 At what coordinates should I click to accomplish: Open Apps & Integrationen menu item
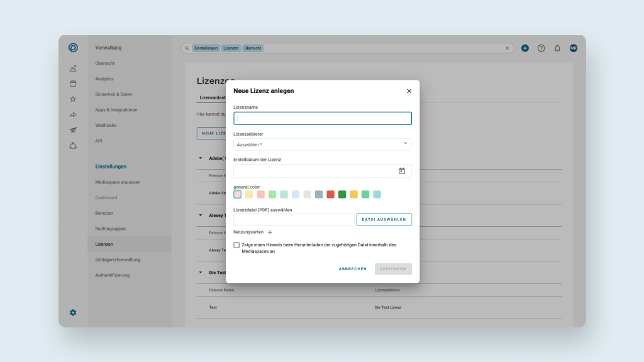pyautogui.click(x=116, y=110)
